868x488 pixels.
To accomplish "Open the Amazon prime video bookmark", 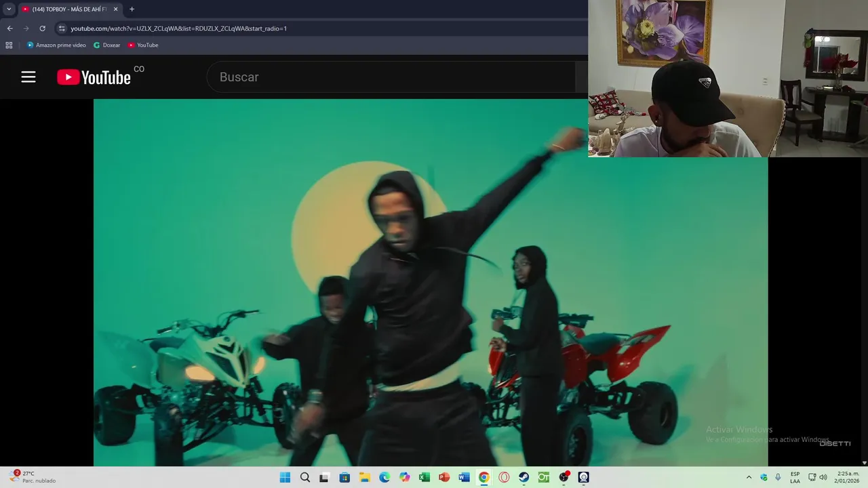I will [x=56, y=45].
